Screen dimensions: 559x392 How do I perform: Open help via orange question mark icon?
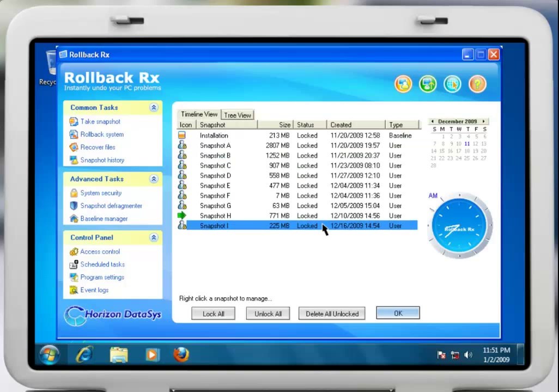(477, 84)
